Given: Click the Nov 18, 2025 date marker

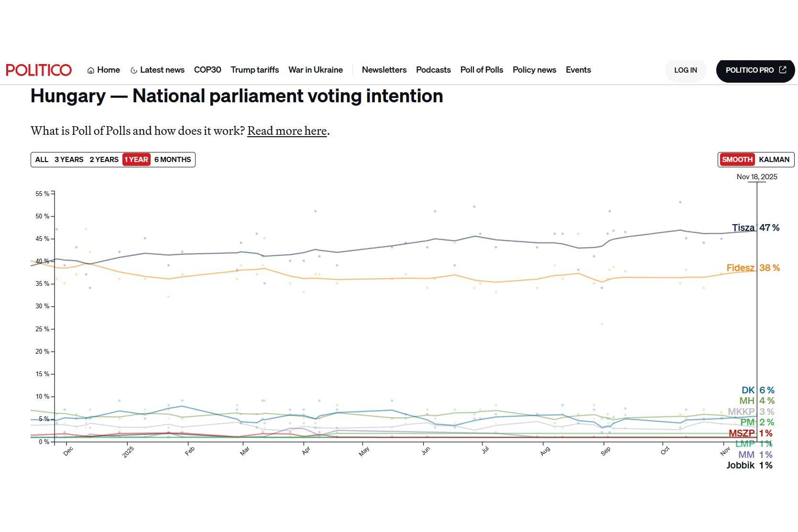Looking at the screenshot, I should click(756, 177).
